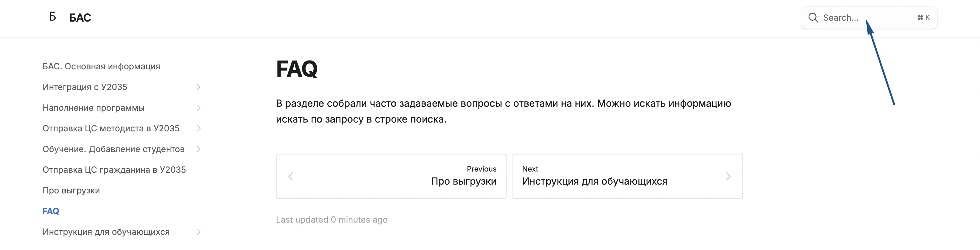This screenshot has width=980, height=250.
Task: Click the left chevron on Previous card
Action: 291,177
